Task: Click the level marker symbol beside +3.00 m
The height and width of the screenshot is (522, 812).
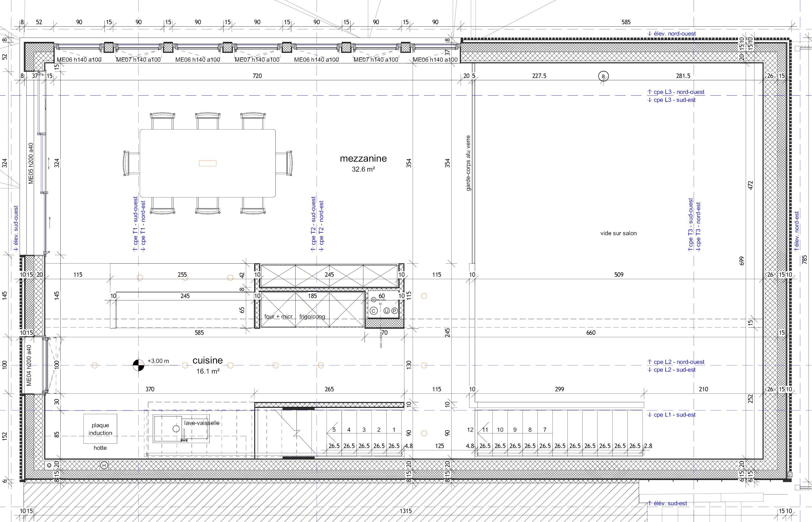Action: [x=138, y=365]
